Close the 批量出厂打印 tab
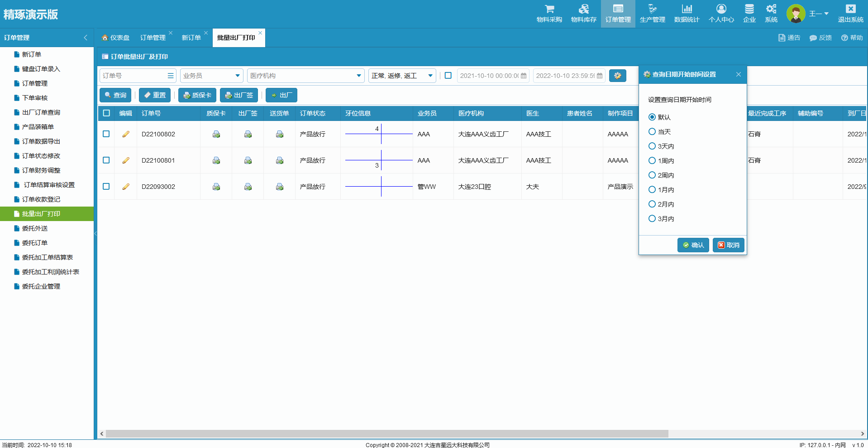The height and width of the screenshot is (448, 868). [x=260, y=33]
